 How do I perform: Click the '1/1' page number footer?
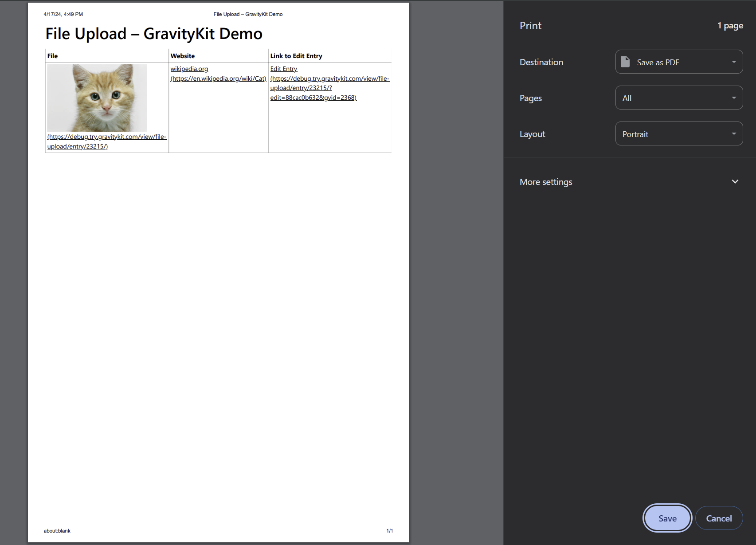pyautogui.click(x=389, y=531)
